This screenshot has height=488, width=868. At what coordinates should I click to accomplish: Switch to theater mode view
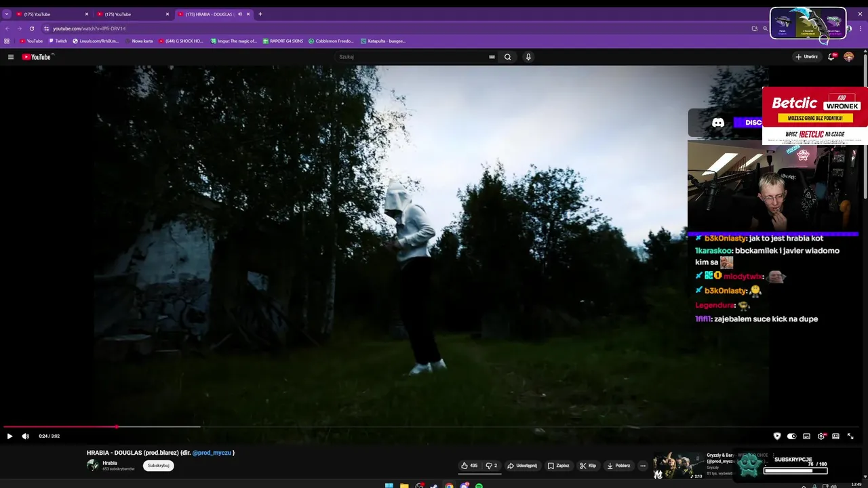tap(835, 436)
